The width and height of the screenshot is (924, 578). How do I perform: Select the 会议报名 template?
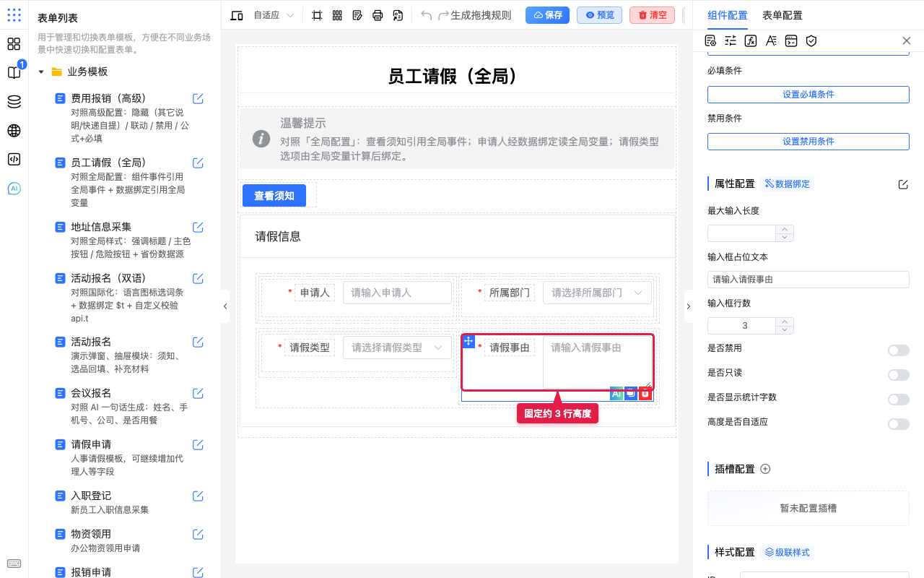[x=123, y=407]
